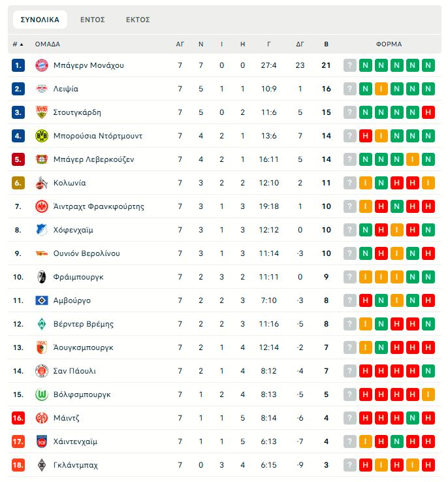Click the Hamburg club logo
448x482 pixels.
click(x=42, y=300)
